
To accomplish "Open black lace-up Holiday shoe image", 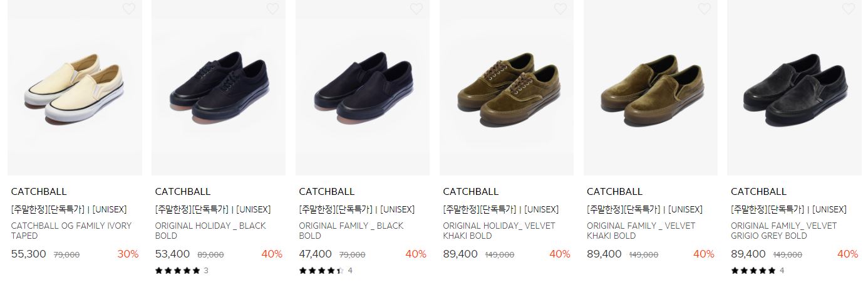I will point(219,88).
